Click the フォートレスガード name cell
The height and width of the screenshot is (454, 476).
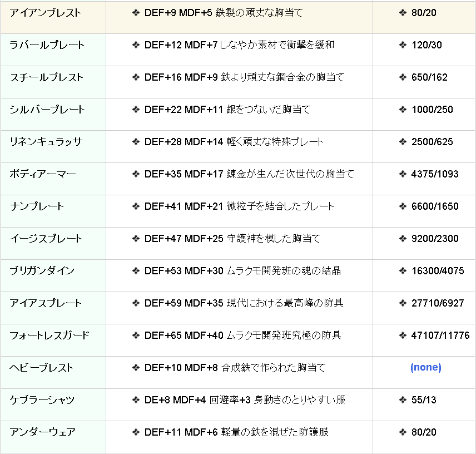click(x=49, y=335)
